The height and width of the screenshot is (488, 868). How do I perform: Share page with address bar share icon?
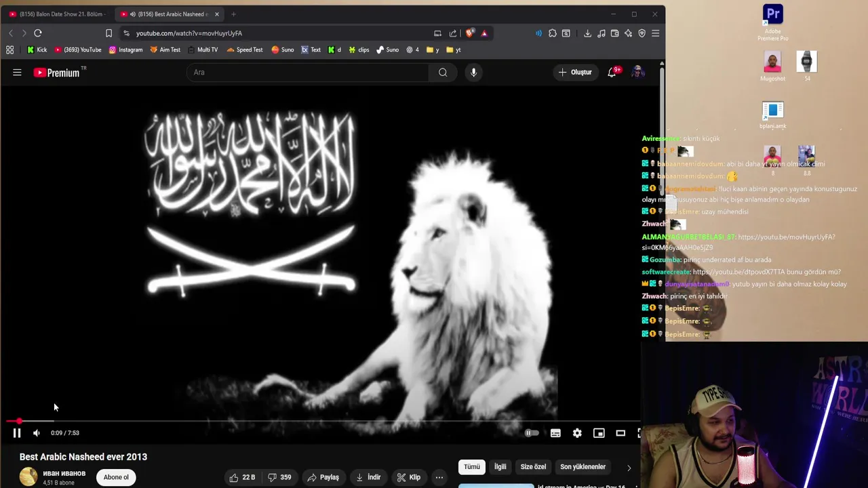(453, 33)
